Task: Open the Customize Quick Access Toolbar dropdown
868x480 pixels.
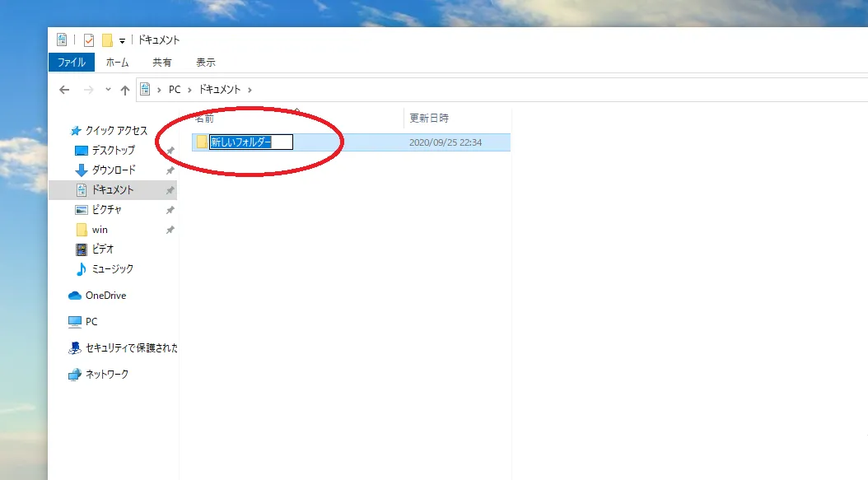Action: pos(122,40)
